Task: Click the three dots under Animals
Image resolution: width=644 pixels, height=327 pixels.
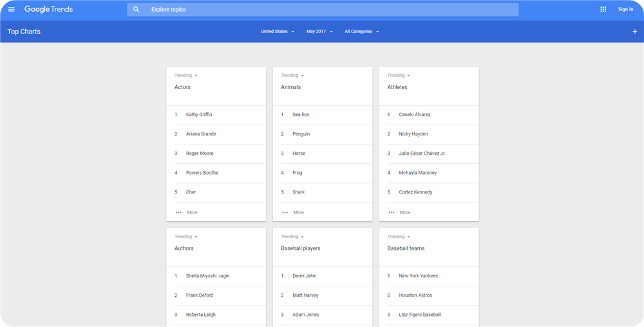Action: pyautogui.click(x=285, y=213)
